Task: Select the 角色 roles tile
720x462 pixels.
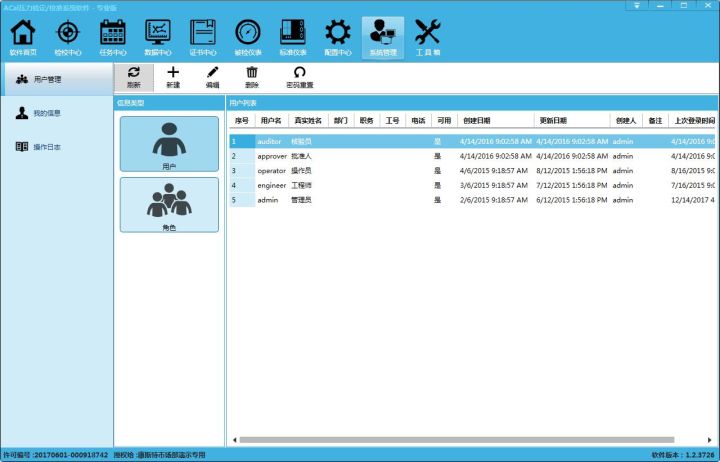Action: click(169, 205)
